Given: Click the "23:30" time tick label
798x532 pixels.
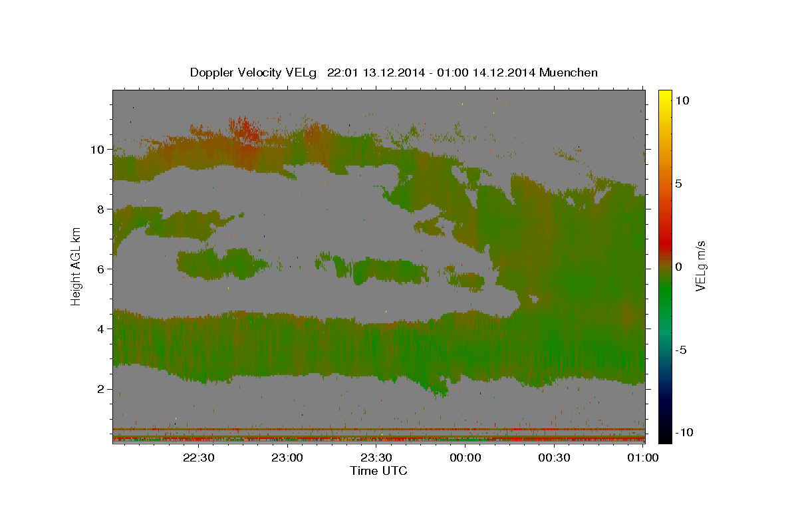Looking at the screenshot, I should 376,458.
